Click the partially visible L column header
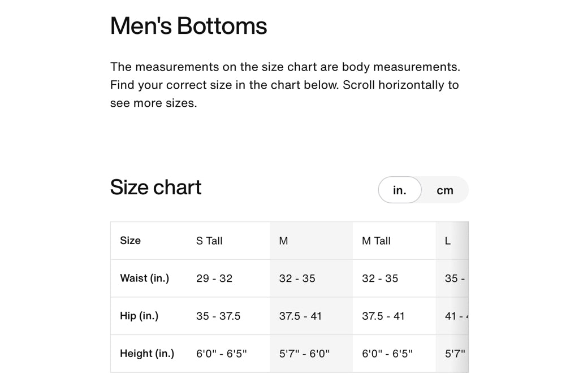The image size is (579, 392). (448, 241)
